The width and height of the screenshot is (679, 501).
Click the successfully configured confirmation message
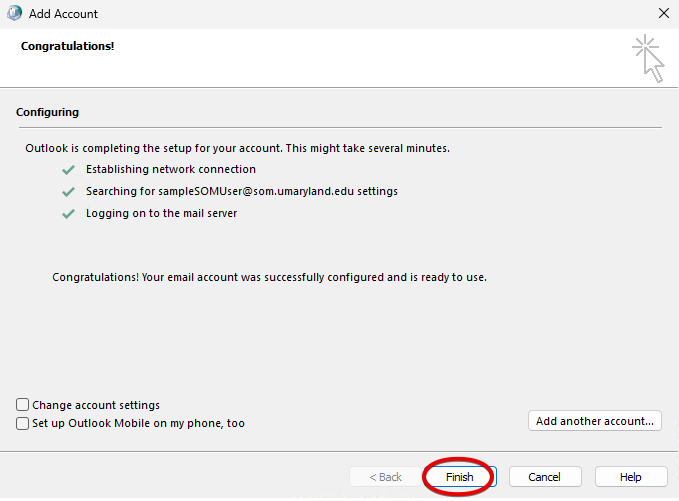[269, 277]
